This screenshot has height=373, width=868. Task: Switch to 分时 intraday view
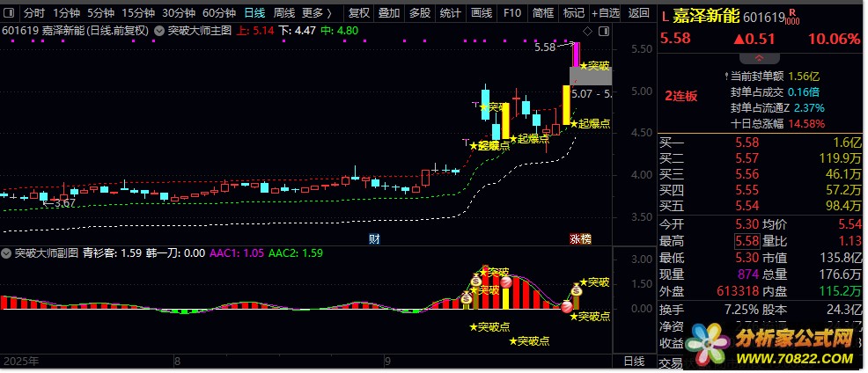pos(34,12)
